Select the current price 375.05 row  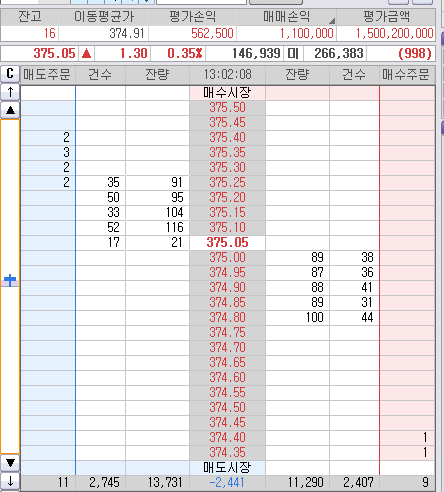click(x=227, y=242)
